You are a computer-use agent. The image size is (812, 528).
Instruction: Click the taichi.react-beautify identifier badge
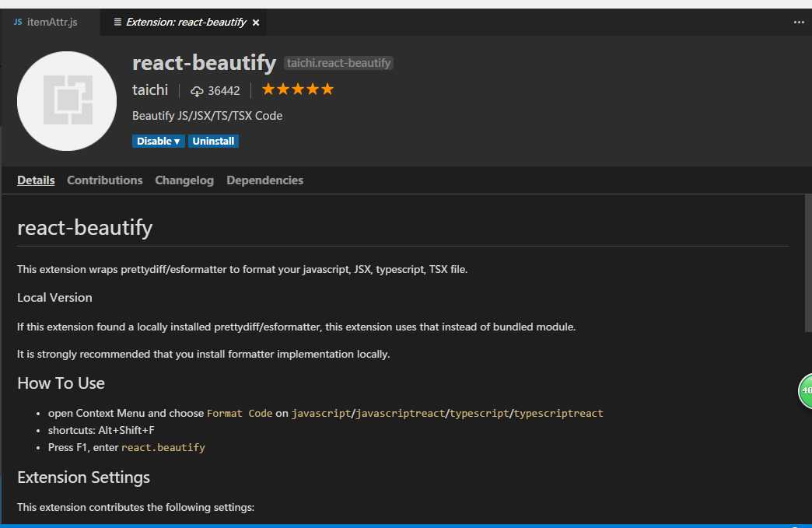click(338, 63)
